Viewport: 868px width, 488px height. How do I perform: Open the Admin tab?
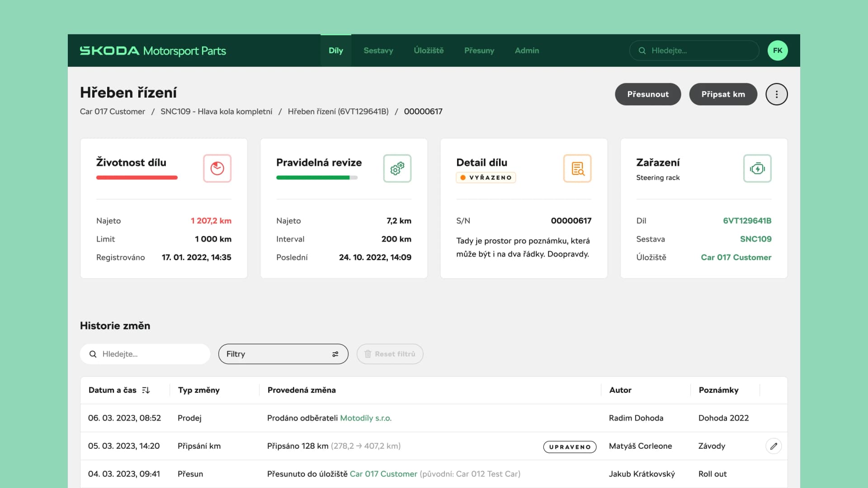click(x=527, y=51)
